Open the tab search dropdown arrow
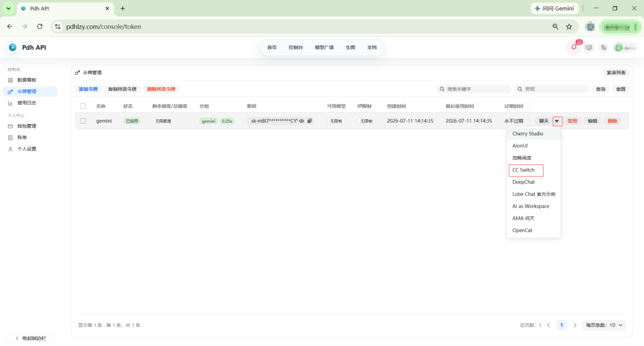Image resolution: width=644 pixels, height=346 pixels. (x=8, y=9)
